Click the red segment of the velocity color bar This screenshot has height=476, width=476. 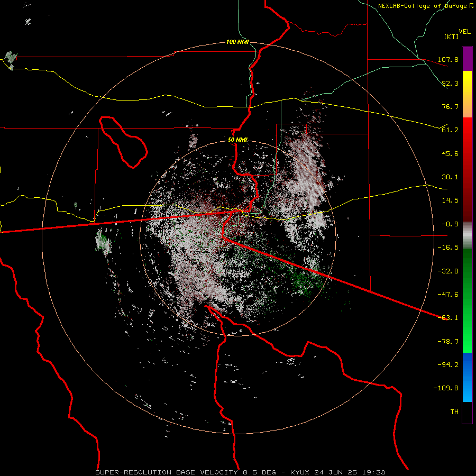(x=467, y=169)
